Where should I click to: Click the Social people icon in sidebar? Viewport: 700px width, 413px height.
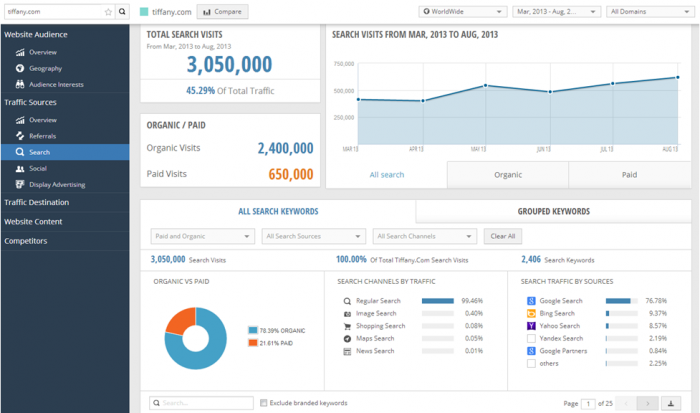point(20,168)
